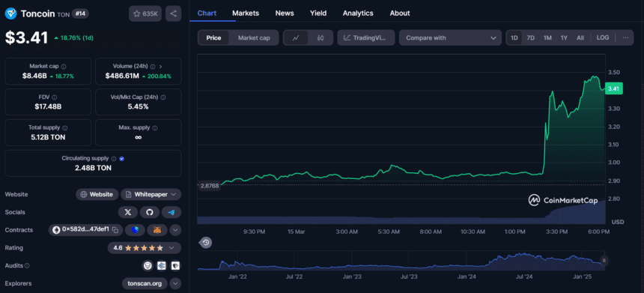Click the range slider right handle
Viewport: 644px width, 293px height.
[604, 261]
